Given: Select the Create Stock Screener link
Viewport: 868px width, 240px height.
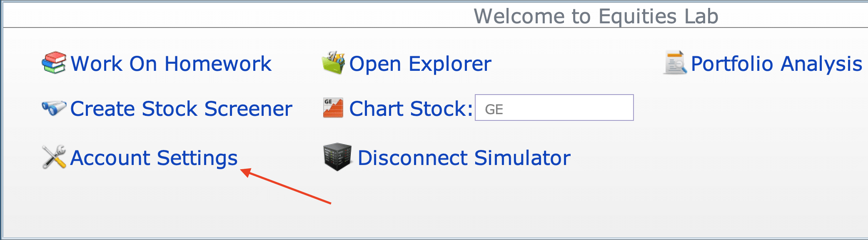Looking at the screenshot, I should click(x=181, y=109).
